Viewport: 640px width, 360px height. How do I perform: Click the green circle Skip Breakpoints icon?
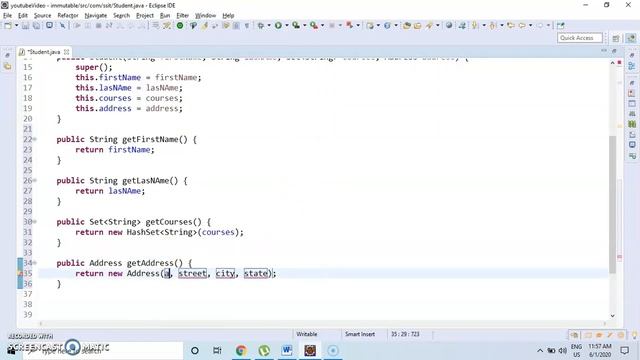tap(180, 25)
